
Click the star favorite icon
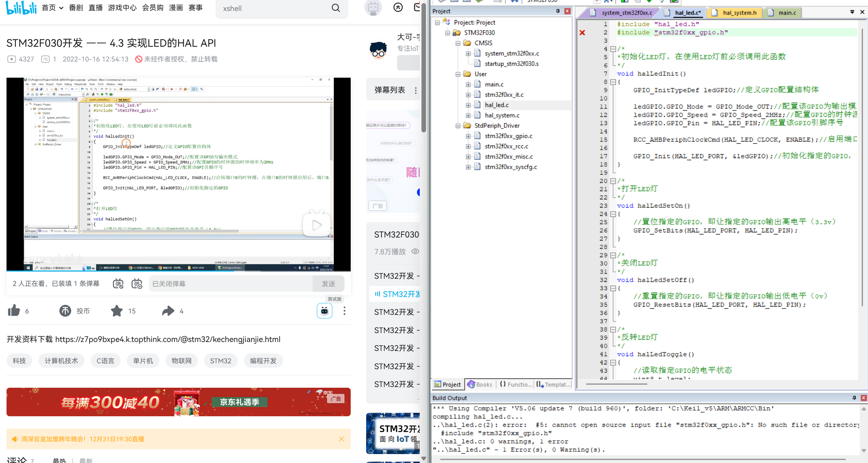[117, 311]
